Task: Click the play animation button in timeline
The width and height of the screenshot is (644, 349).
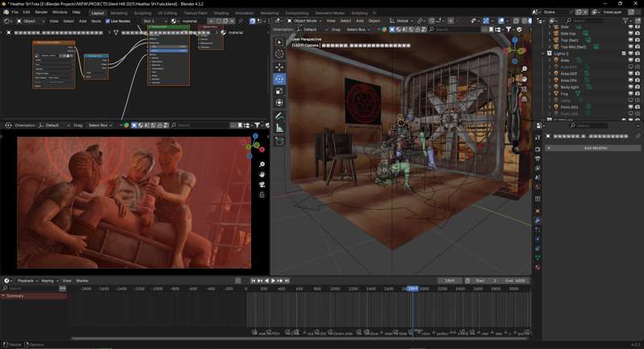Action: (273, 281)
